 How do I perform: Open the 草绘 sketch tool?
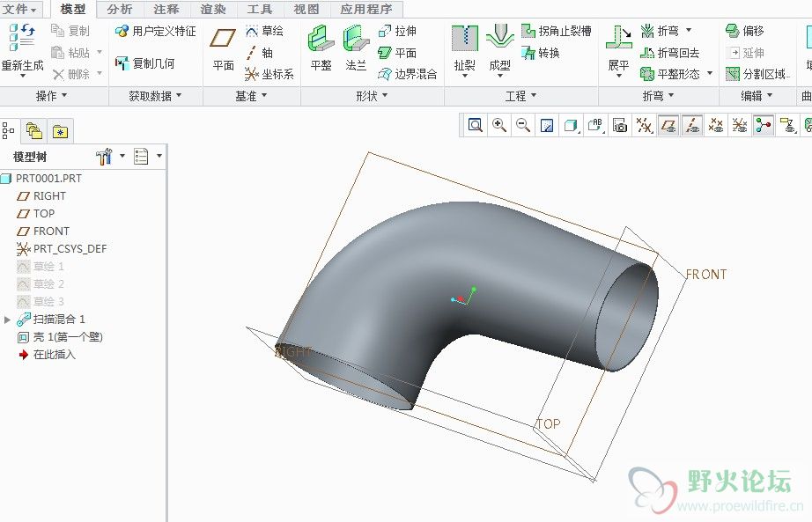click(x=264, y=31)
